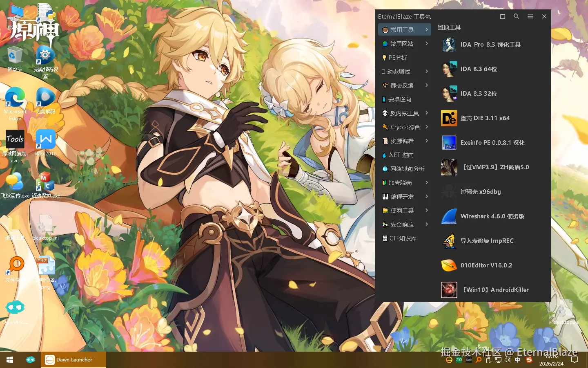This screenshot has width=588, height=368.
Task: Click the black Tools tray icon
Action: pos(469,360)
